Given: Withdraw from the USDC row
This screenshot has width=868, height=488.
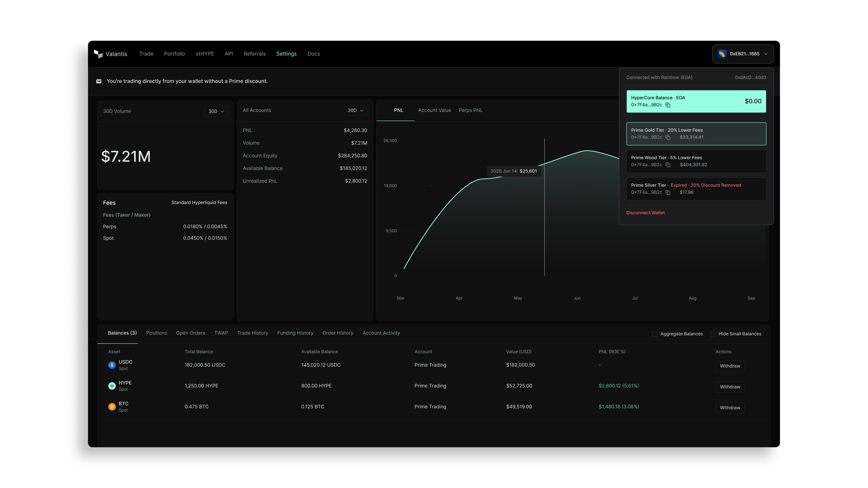Looking at the screenshot, I should 730,366.
